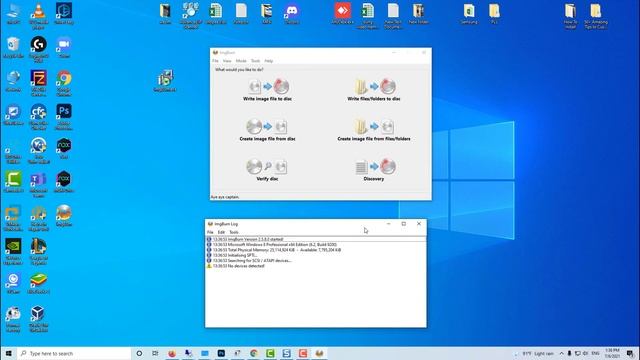The width and height of the screenshot is (640, 360).
Task: Open the Edit menu in the ImgBurn Log window
Action: [221, 232]
